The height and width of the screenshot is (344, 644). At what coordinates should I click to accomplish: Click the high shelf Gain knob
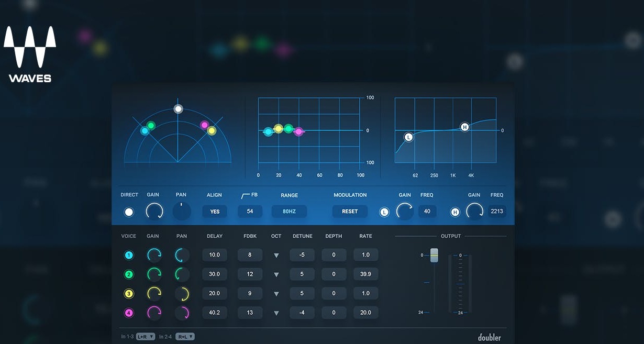[x=474, y=211]
